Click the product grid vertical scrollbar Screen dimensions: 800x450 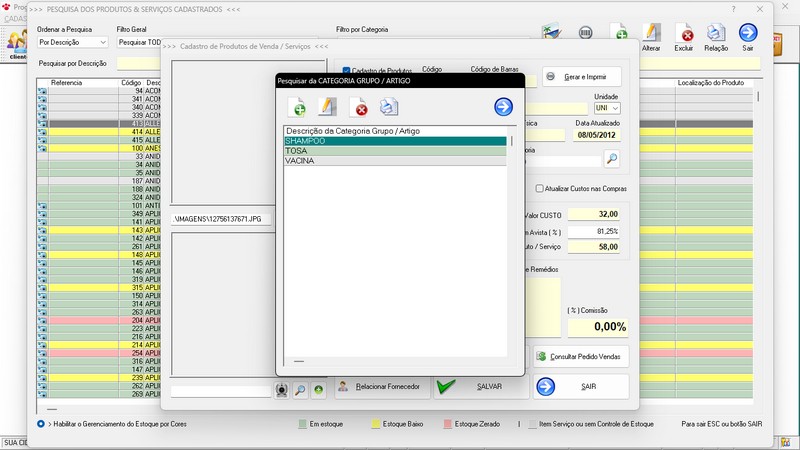758,96
